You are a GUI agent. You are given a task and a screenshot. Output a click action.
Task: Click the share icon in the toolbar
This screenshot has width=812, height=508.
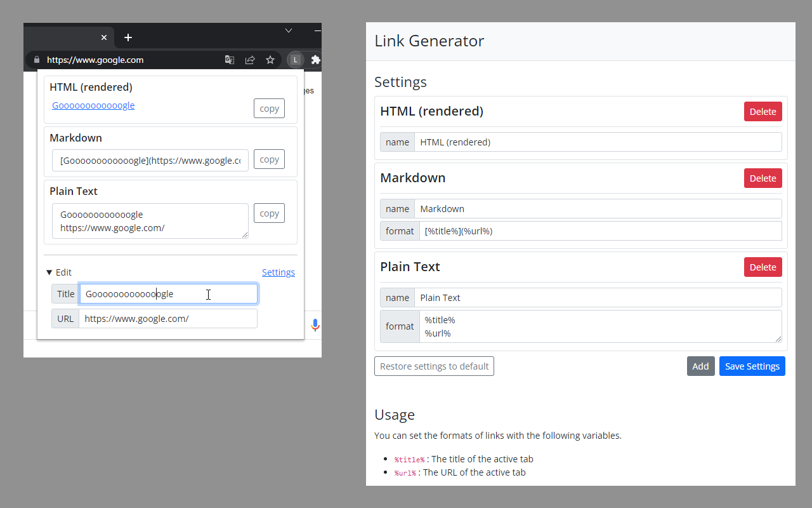coord(250,59)
